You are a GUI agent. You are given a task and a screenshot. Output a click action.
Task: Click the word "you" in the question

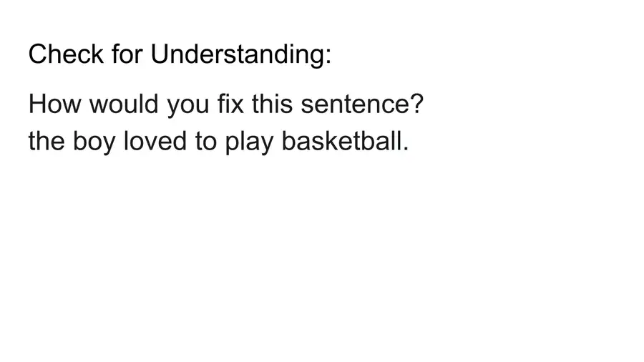pos(188,107)
